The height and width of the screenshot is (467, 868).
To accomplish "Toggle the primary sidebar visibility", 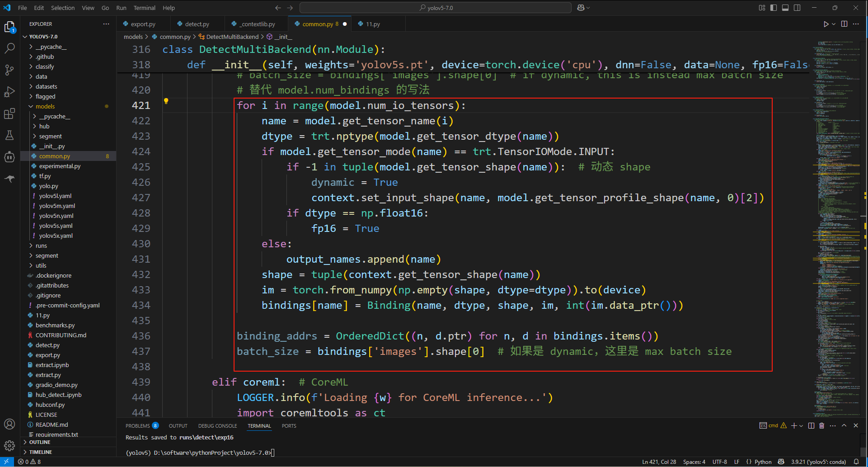I will [774, 8].
